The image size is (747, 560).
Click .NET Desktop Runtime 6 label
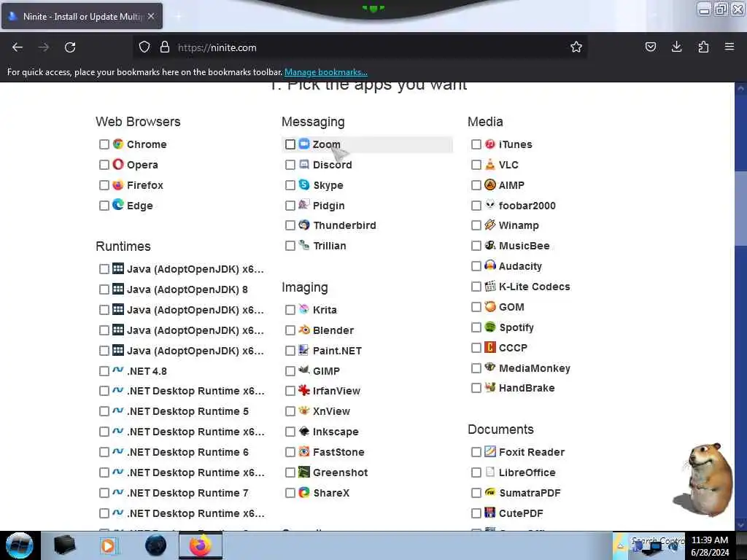[x=187, y=452]
